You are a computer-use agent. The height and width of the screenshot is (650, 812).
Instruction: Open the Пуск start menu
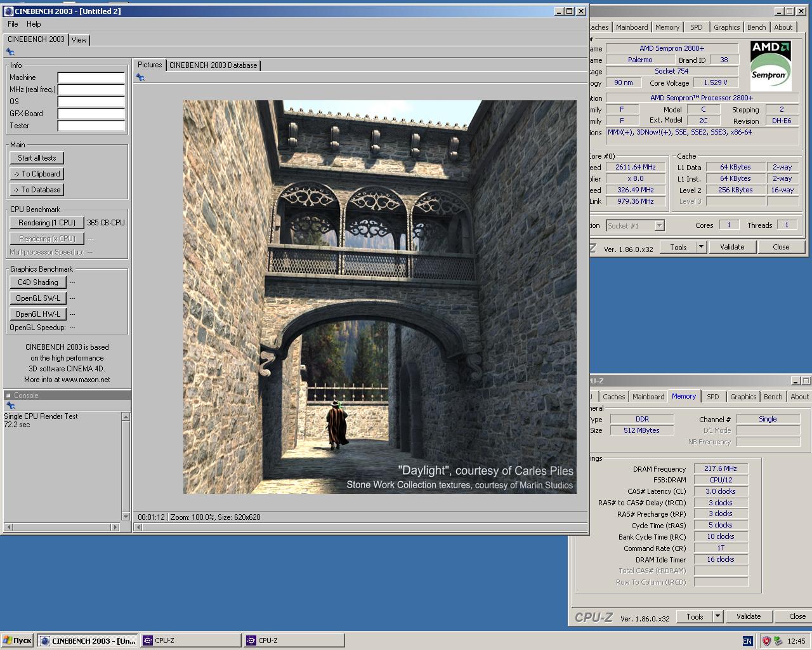(17, 640)
